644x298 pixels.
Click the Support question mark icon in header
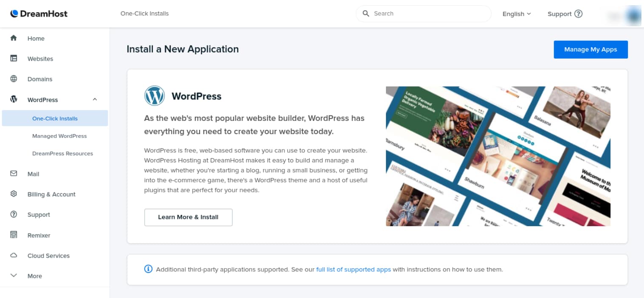(x=579, y=14)
